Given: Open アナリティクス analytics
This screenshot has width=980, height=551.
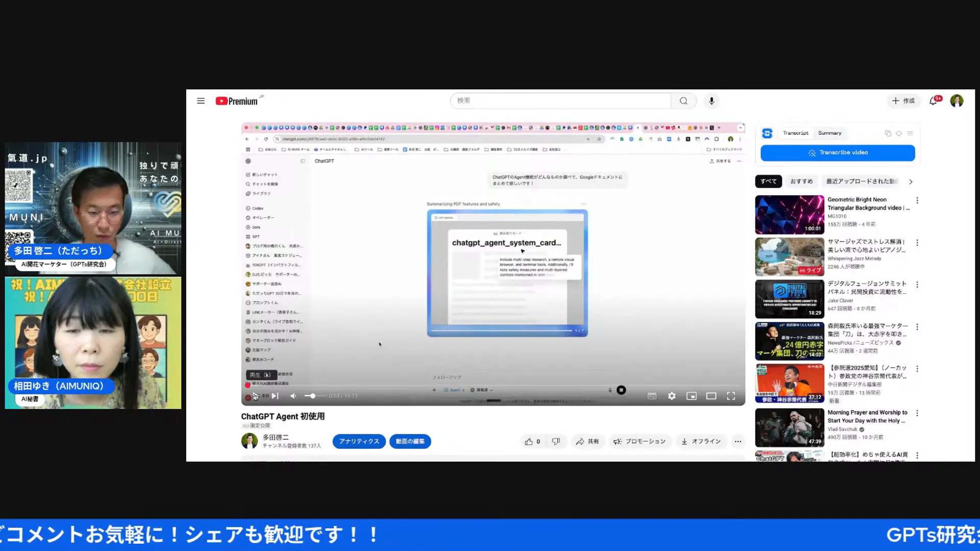Looking at the screenshot, I should click(x=359, y=442).
